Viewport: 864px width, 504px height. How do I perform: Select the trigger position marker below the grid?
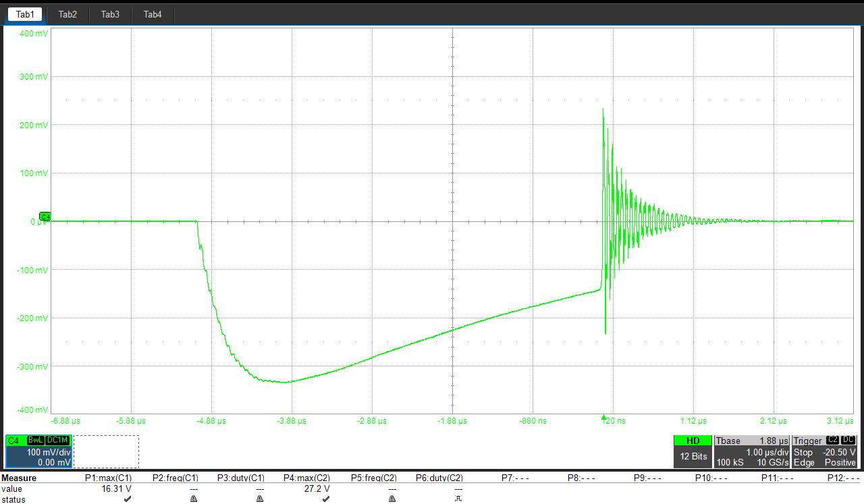coord(604,418)
